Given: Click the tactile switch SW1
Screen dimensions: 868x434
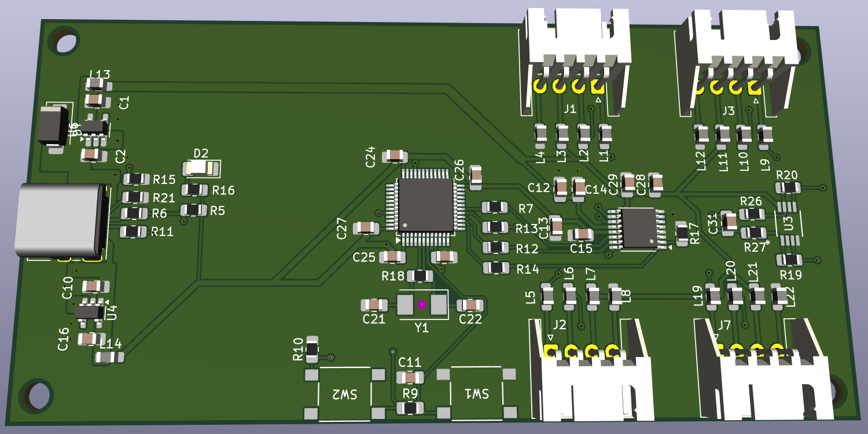Looking at the screenshot, I should (x=476, y=393).
